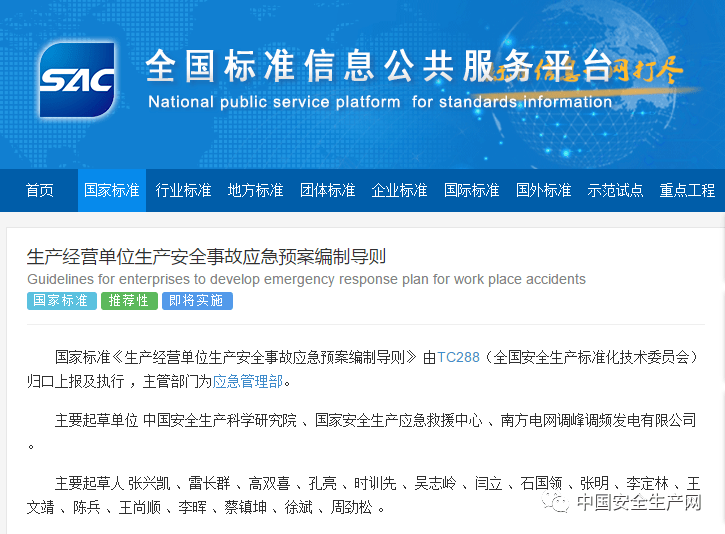Click the SAC logo icon
Screen dimensions: 725x534
coord(77,80)
